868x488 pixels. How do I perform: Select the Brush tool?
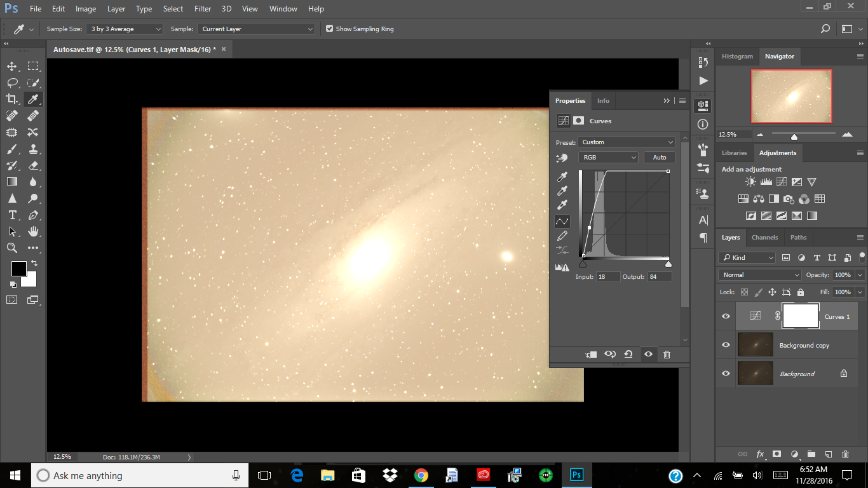tap(12, 149)
